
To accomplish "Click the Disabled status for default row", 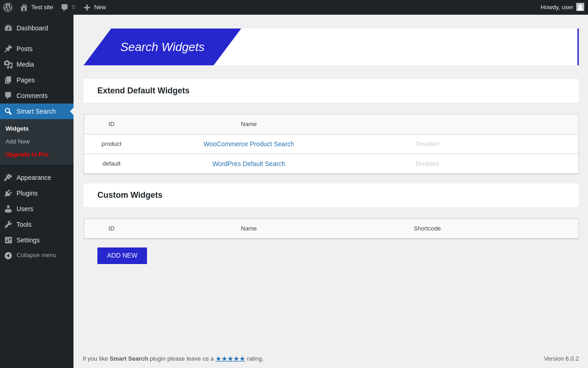I will [427, 164].
